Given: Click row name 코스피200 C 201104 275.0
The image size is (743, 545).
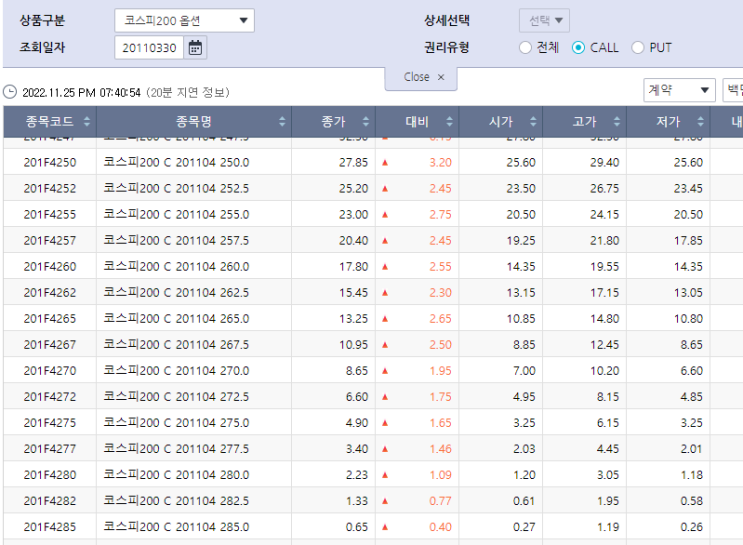Looking at the screenshot, I should [x=176, y=423].
